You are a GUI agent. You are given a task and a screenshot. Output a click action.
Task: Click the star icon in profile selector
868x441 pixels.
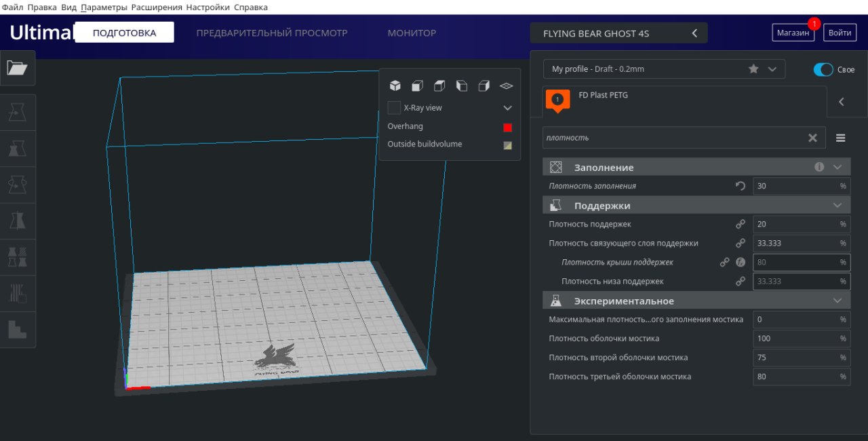(753, 69)
